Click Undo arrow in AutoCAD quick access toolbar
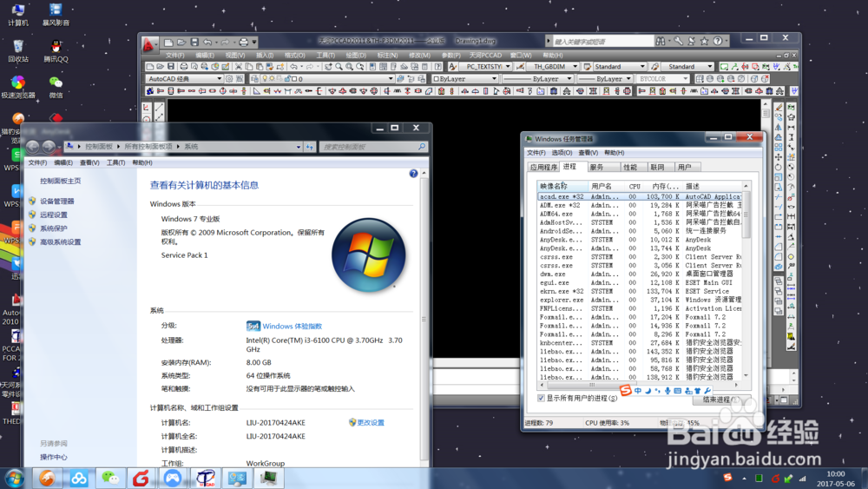The height and width of the screenshot is (489, 868). pos(207,42)
